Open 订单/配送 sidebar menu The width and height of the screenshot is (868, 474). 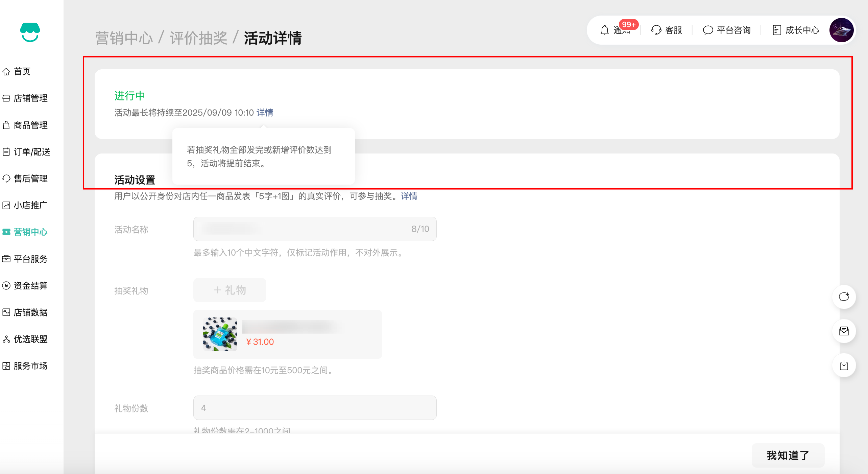point(32,152)
